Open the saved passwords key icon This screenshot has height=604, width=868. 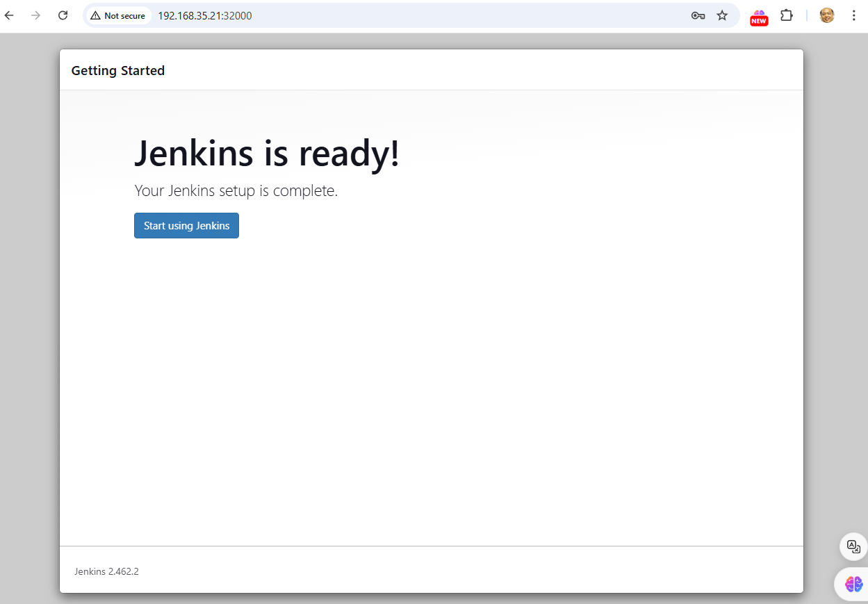(698, 15)
